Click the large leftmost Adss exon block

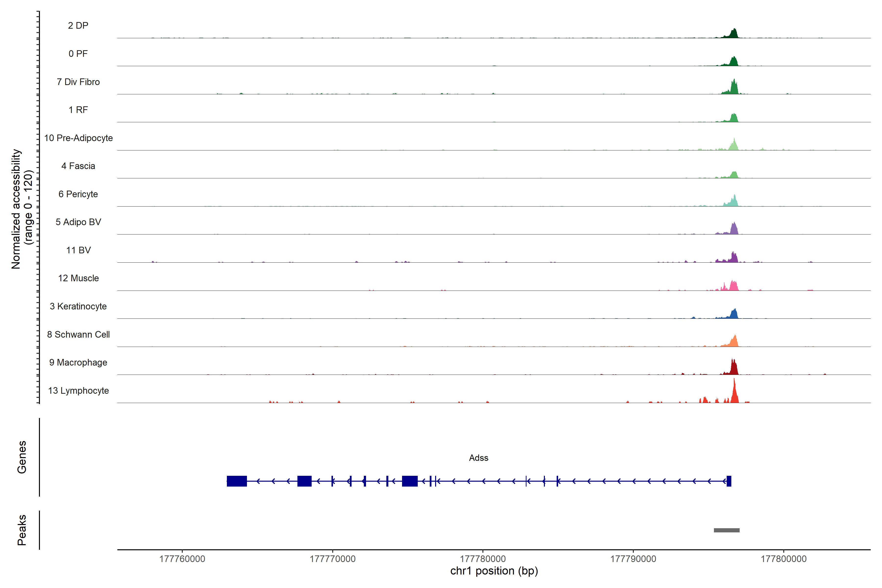tap(237, 481)
